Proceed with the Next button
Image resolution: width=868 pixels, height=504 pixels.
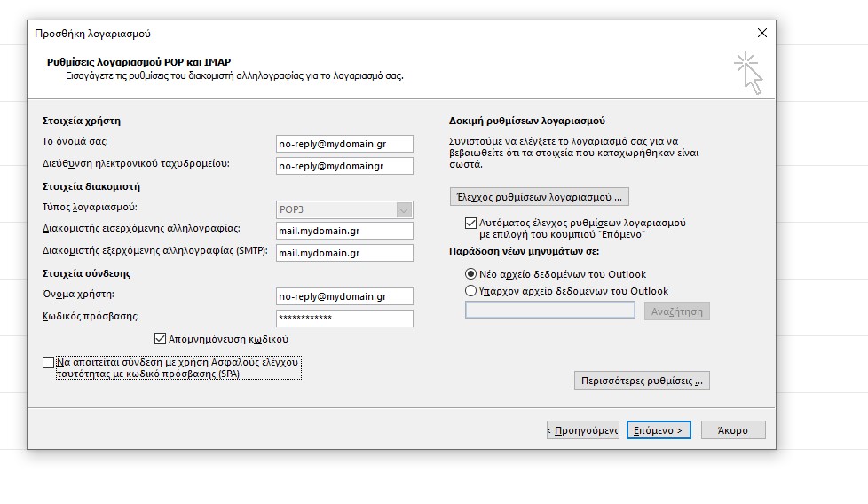(x=658, y=430)
